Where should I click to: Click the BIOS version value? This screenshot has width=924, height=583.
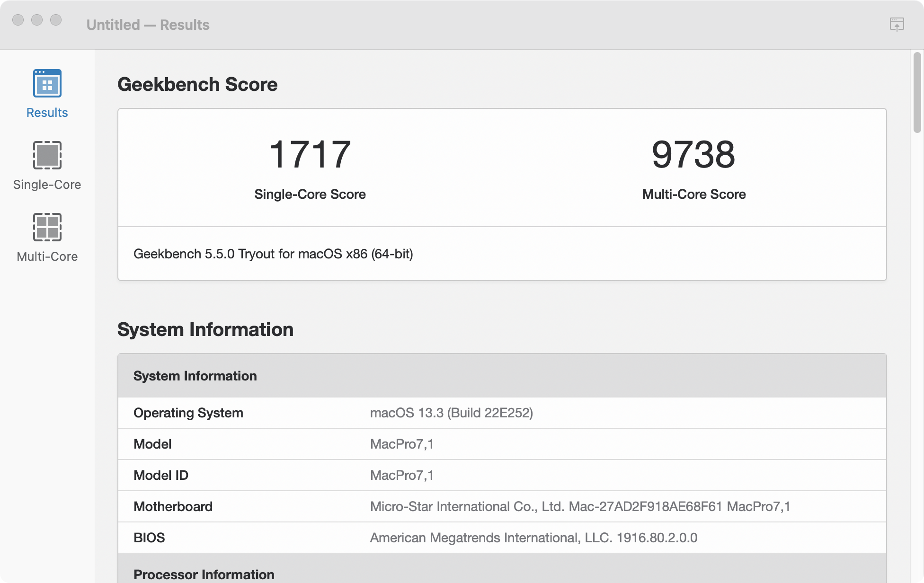pyautogui.click(x=533, y=538)
